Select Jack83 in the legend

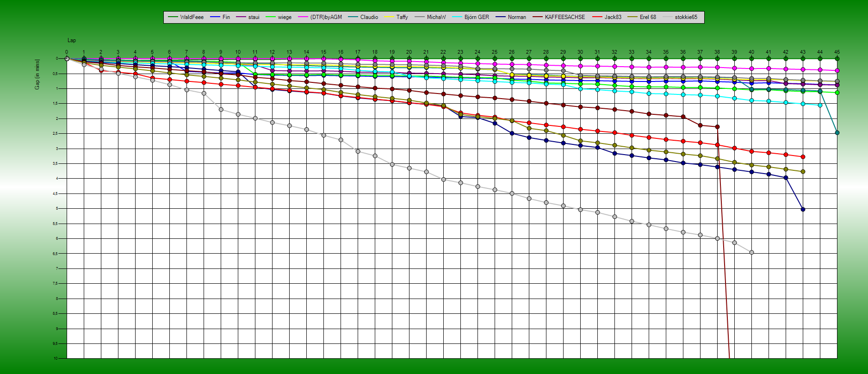coord(607,17)
